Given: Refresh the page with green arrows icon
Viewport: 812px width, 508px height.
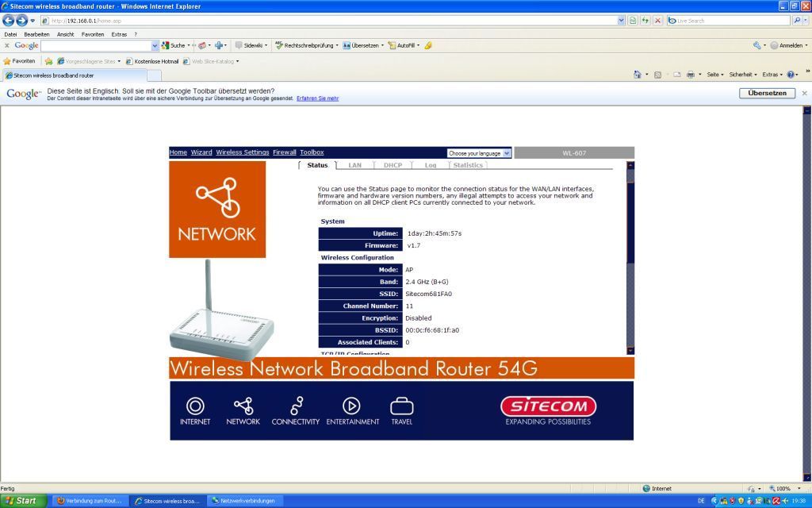Looking at the screenshot, I should click(645, 21).
